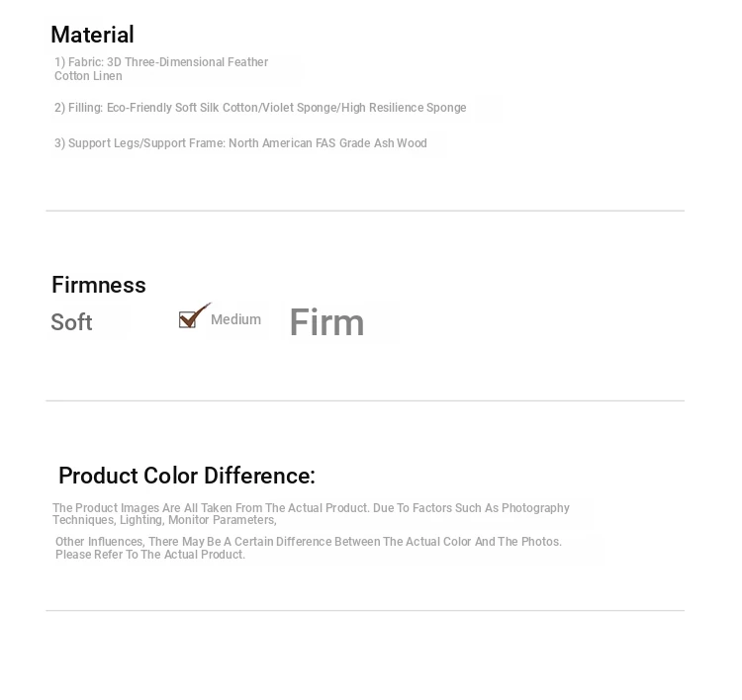Click the 'High Resilience Sponge' text
This screenshot has width=742, height=700.
tap(404, 108)
